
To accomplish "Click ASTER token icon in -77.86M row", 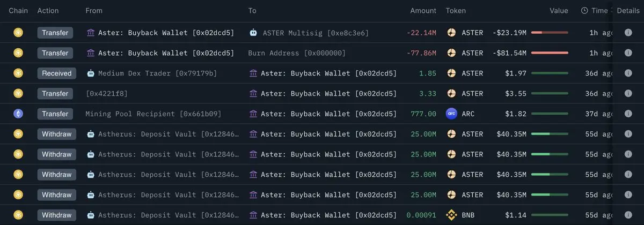I will pyautogui.click(x=451, y=53).
